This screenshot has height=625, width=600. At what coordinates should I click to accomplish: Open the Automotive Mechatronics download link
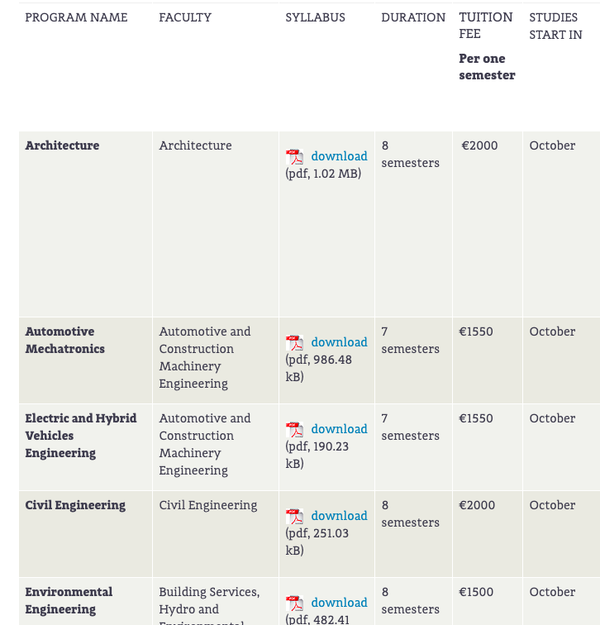coord(339,342)
